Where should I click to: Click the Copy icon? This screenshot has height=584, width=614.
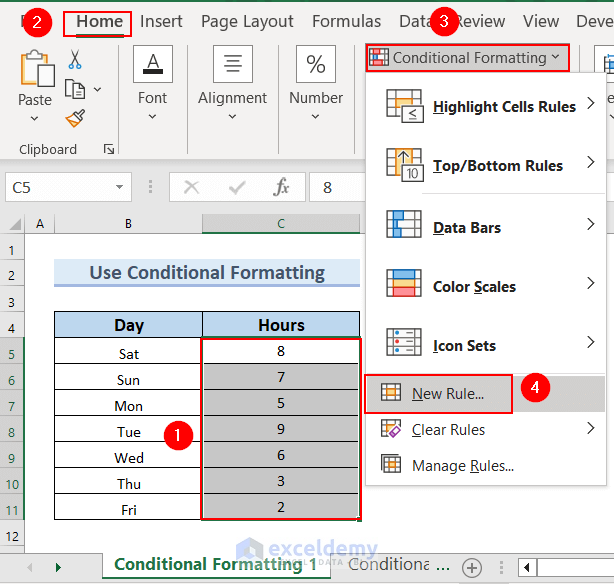point(75,89)
